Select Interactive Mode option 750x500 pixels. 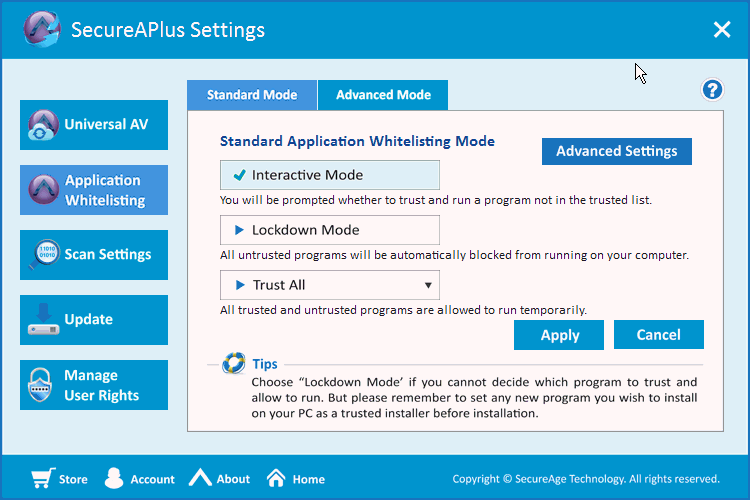pyautogui.click(x=330, y=175)
